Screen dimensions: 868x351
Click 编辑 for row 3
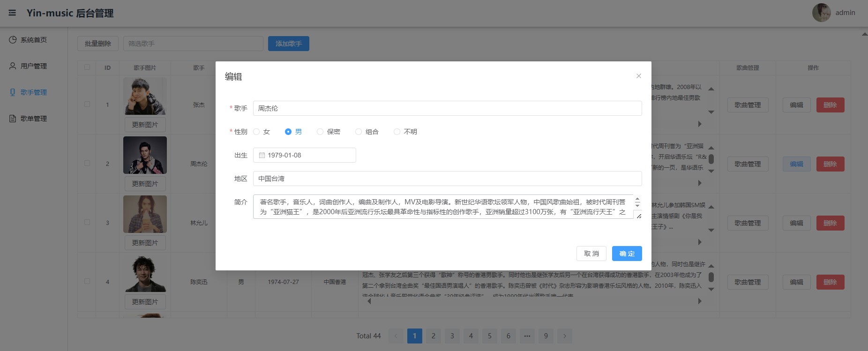[797, 223]
